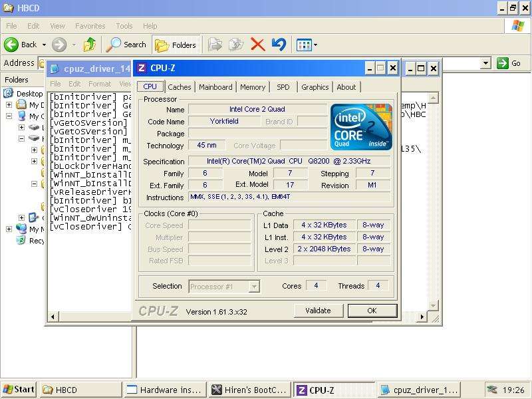The height and width of the screenshot is (399, 532).
Task: Click the green Go arrow button
Action: coord(509,63)
